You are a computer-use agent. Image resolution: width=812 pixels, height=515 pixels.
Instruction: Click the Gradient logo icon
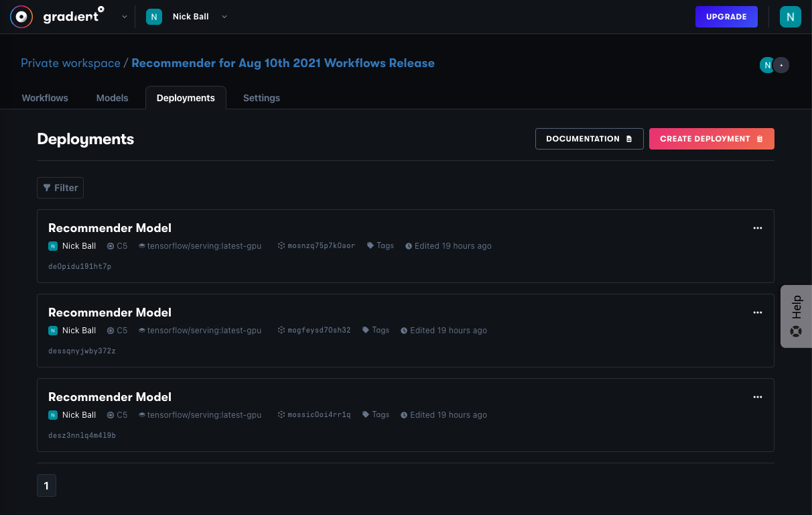(x=21, y=17)
